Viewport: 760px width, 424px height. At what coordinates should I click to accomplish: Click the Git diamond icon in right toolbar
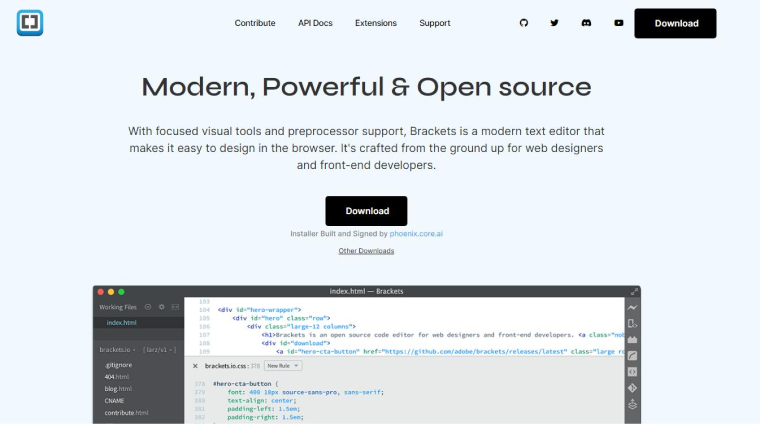click(x=633, y=388)
